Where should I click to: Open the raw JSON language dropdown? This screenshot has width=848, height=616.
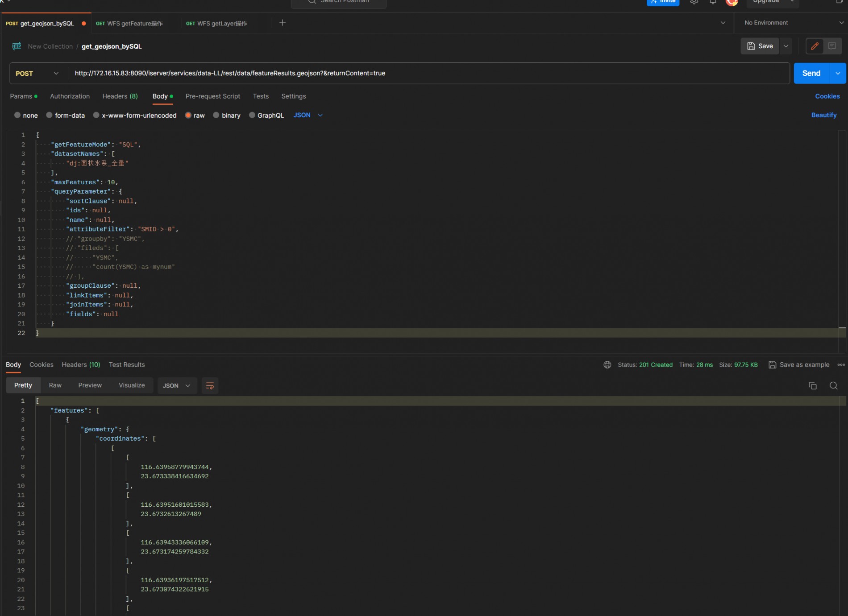tap(308, 115)
